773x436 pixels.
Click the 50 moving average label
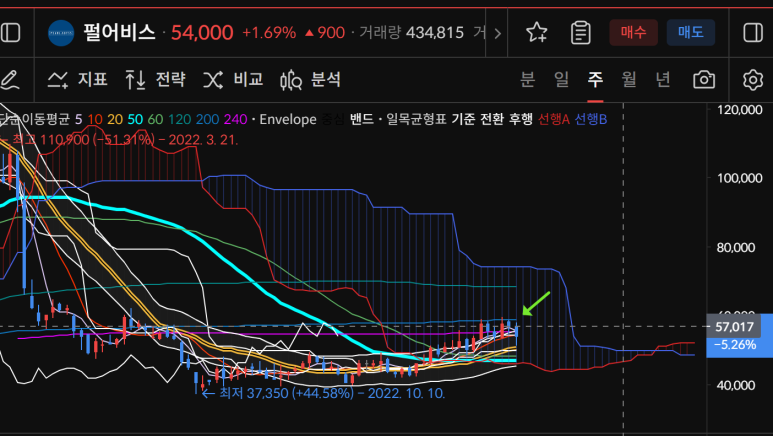click(135, 119)
